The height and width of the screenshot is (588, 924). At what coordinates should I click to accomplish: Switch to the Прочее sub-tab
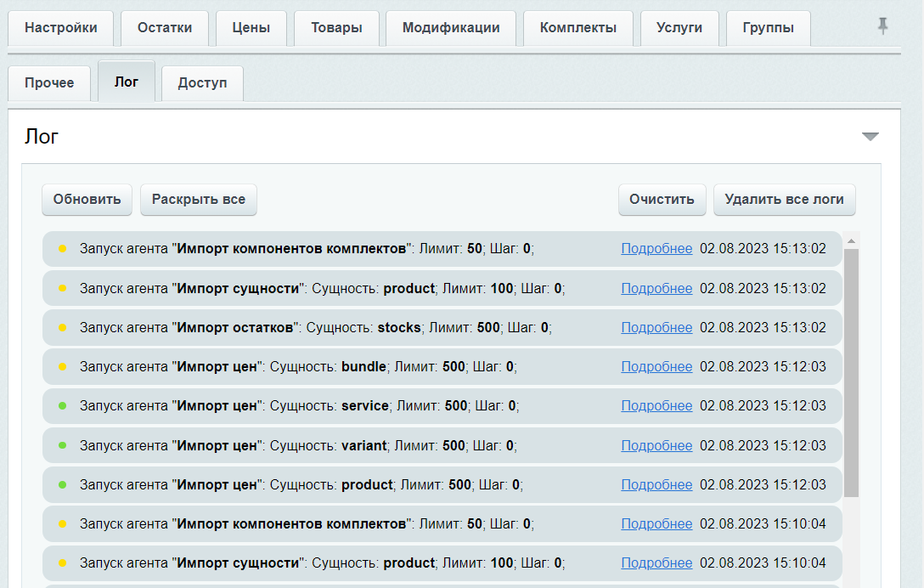pos(49,83)
